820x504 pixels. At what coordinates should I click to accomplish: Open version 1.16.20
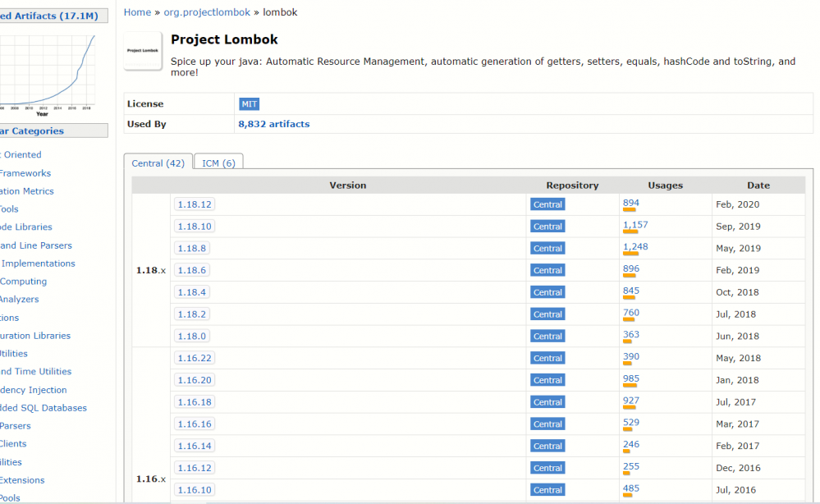click(195, 380)
